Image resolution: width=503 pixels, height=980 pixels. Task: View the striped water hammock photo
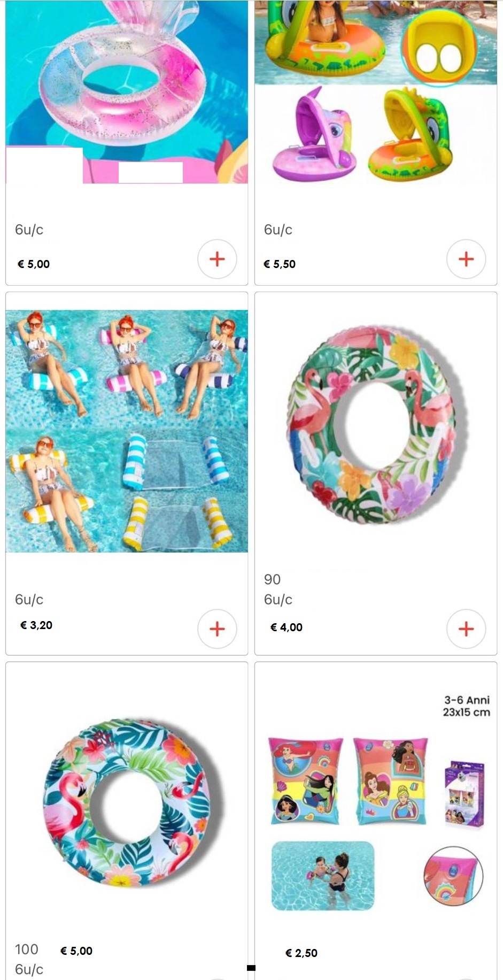[x=127, y=431]
